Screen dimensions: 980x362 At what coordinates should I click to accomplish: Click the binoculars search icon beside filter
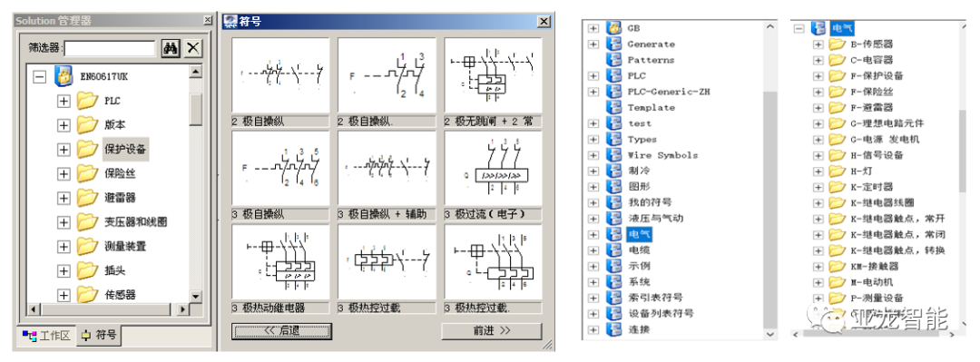[x=171, y=48]
